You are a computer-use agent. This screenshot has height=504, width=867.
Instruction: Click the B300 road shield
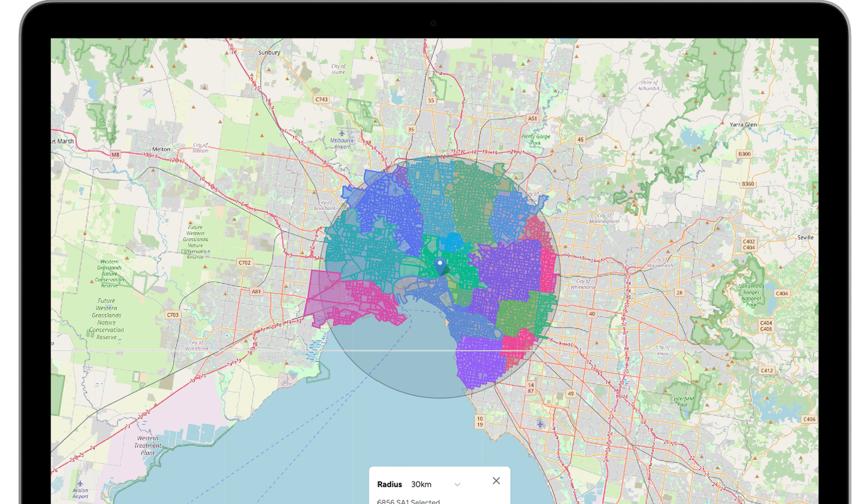744,154
